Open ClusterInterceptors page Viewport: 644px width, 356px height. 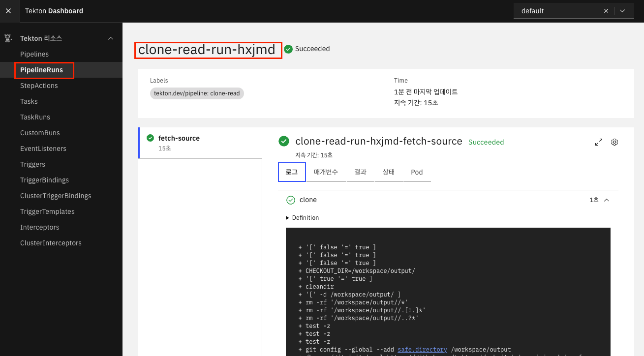pyautogui.click(x=51, y=243)
